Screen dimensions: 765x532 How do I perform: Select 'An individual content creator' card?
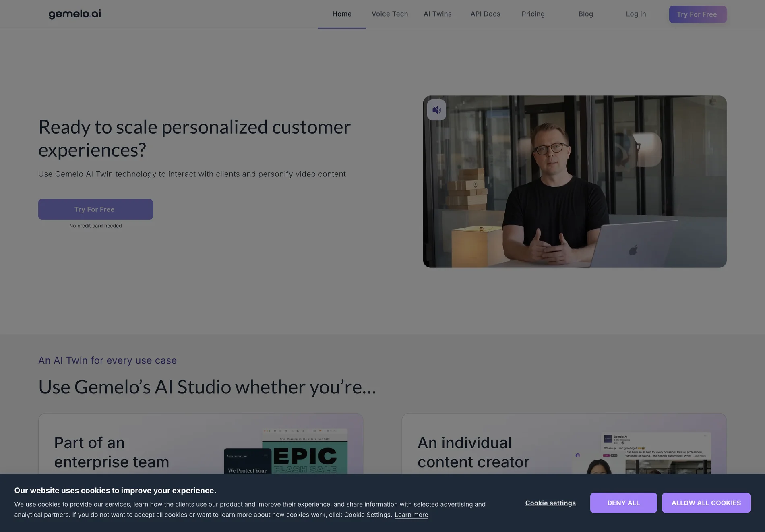pos(564,444)
